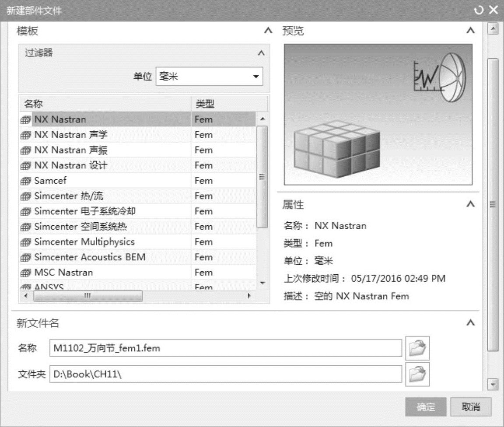
Task: Click the Simcenter Multiphysics row icon
Action: click(26, 242)
